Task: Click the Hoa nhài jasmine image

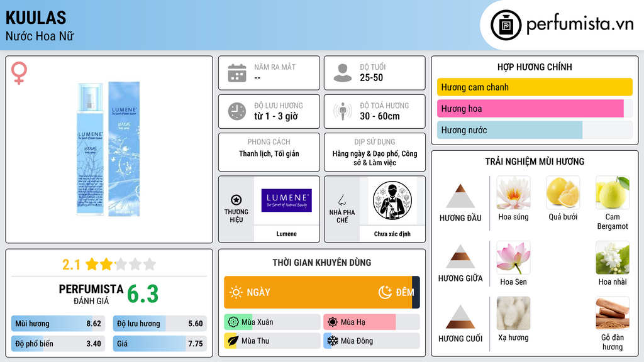Action: click(x=613, y=258)
